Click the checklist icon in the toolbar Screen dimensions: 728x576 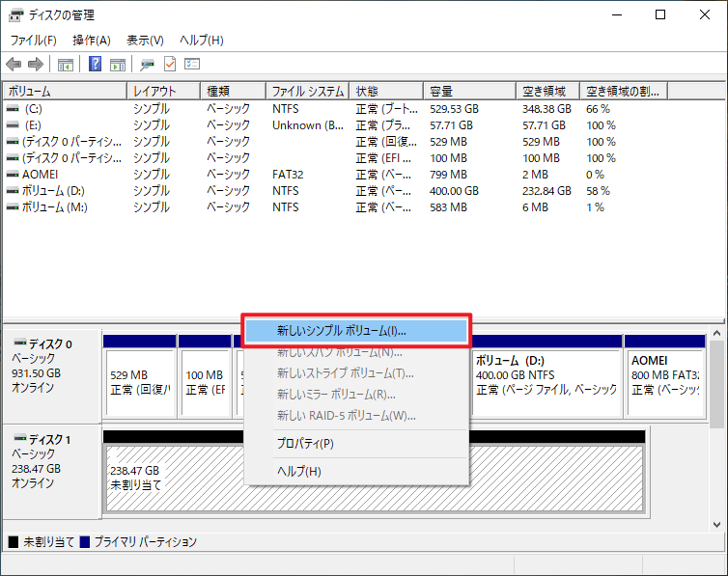point(192,65)
